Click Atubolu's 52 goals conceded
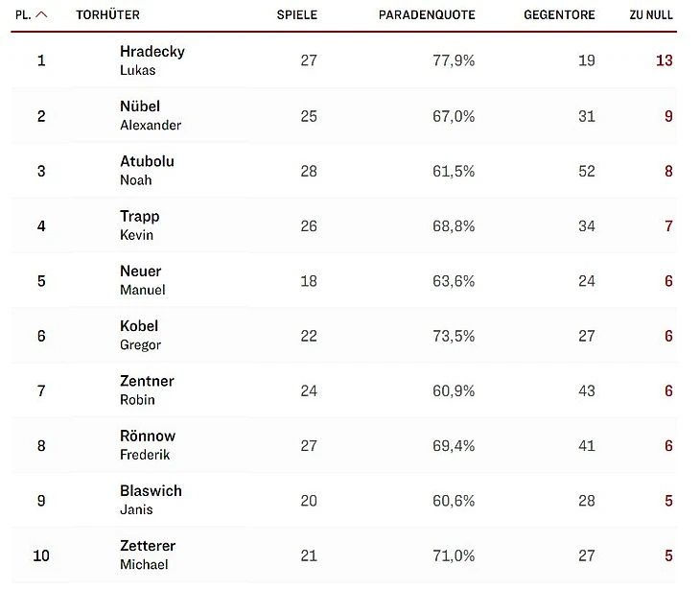Image resolution: width=700 pixels, height=590 pixels. point(587,171)
